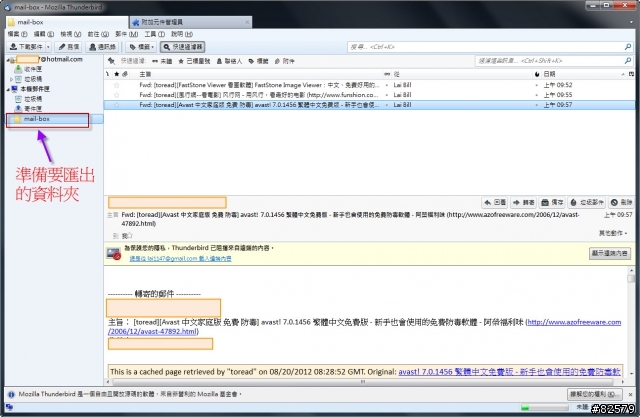
Task: Select Local Folders account row
Action: 35,89
